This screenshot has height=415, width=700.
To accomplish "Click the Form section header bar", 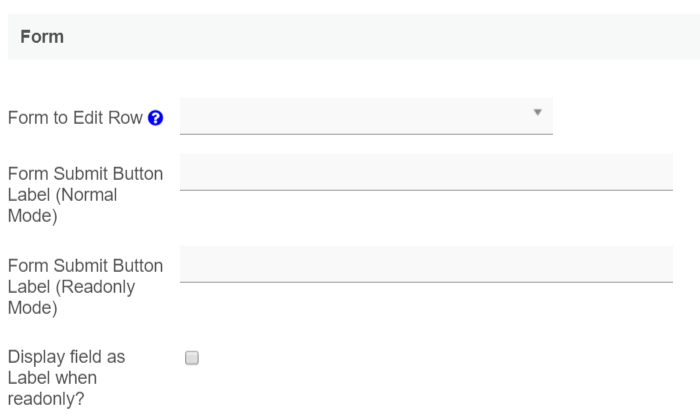I will click(350, 37).
